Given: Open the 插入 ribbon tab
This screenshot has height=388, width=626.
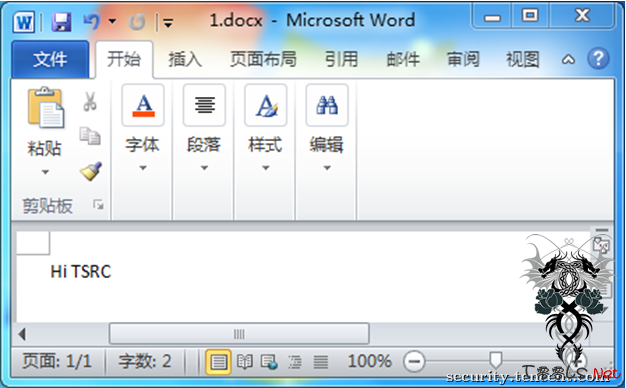Looking at the screenshot, I should (185, 59).
